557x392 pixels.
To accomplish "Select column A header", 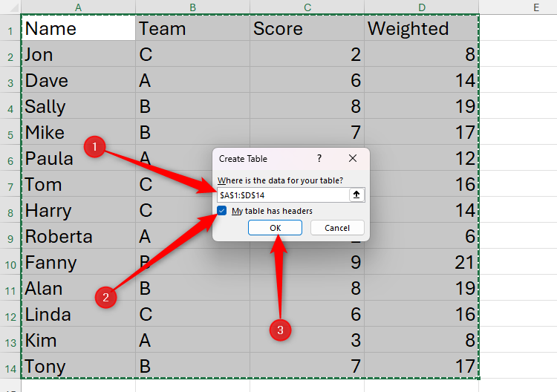I will [79, 7].
